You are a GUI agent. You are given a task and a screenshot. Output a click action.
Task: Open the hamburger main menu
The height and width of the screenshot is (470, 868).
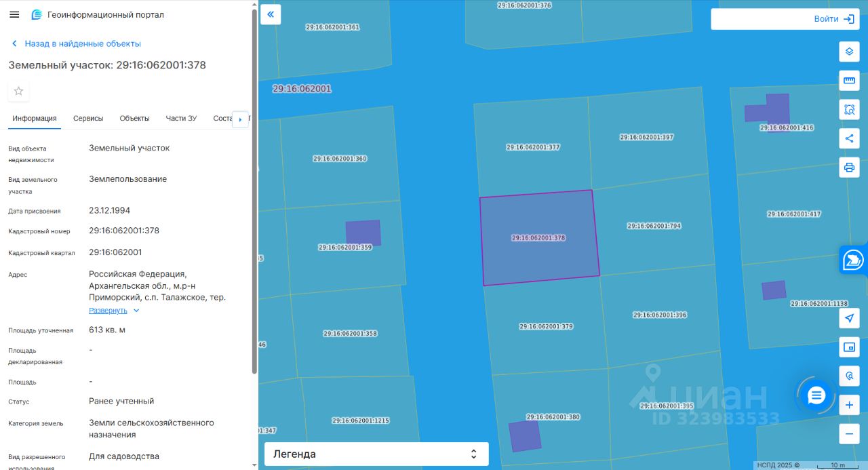coord(14,14)
